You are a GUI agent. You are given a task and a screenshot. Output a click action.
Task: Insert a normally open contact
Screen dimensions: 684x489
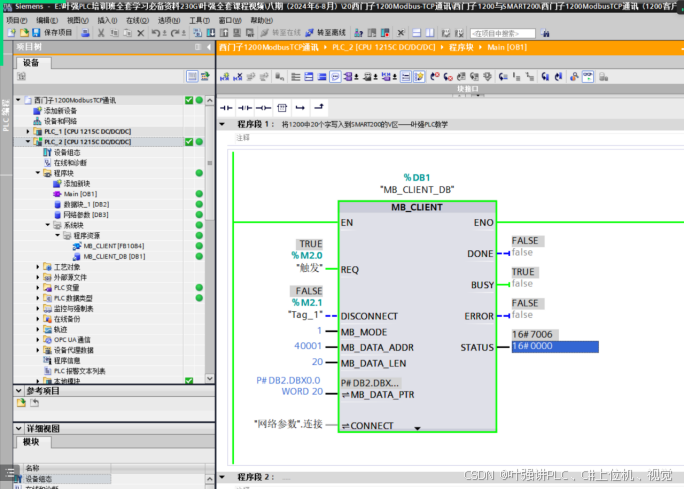click(226, 108)
